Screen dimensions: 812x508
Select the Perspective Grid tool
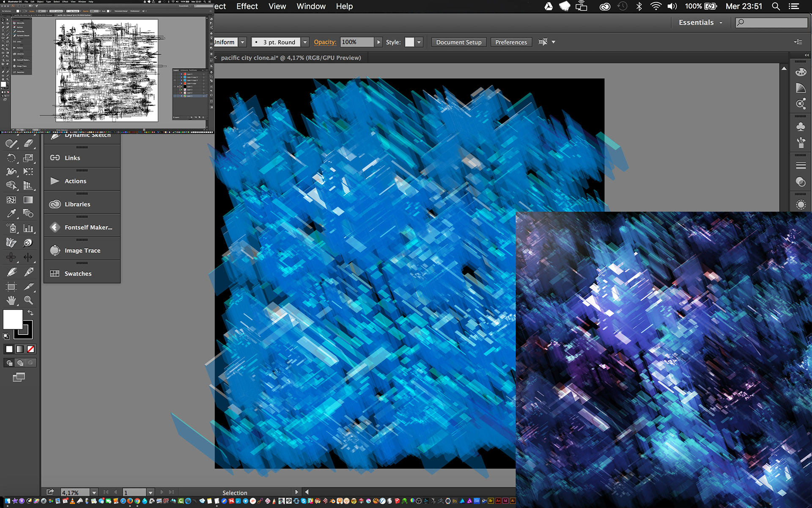[x=28, y=185]
